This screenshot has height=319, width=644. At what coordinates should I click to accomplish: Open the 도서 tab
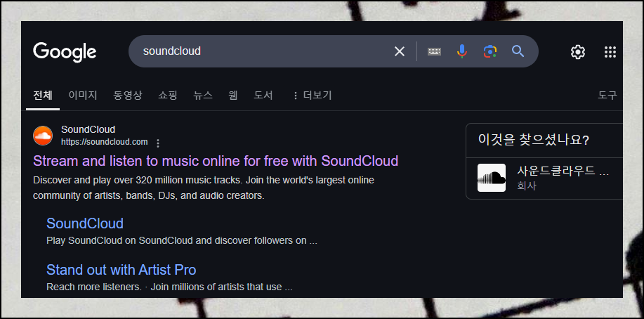(263, 96)
